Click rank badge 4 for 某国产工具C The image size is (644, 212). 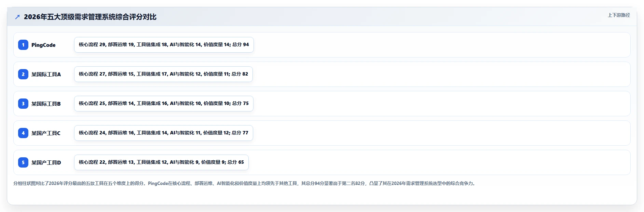point(23,133)
